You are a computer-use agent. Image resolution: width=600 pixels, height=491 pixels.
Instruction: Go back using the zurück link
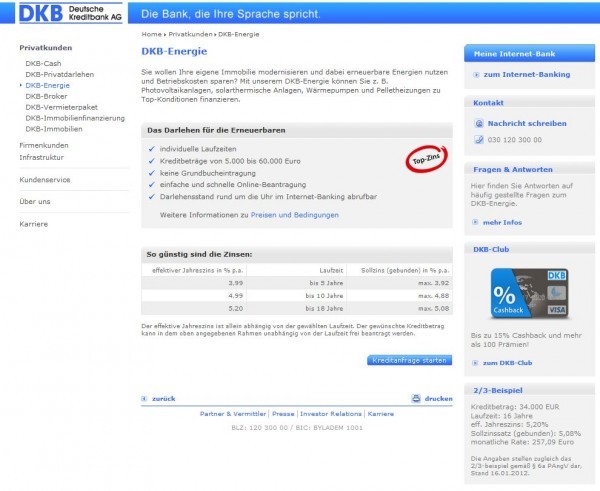click(x=163, y=399)
